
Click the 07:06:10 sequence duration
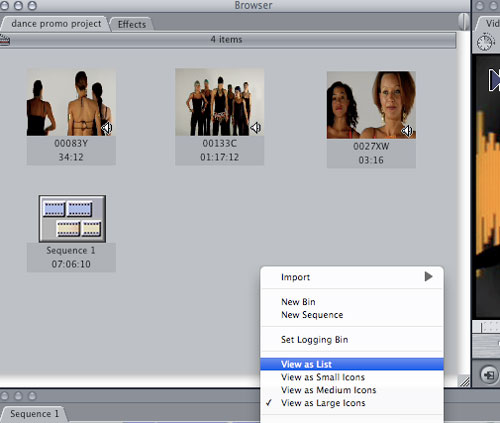(x=71, y=264)
